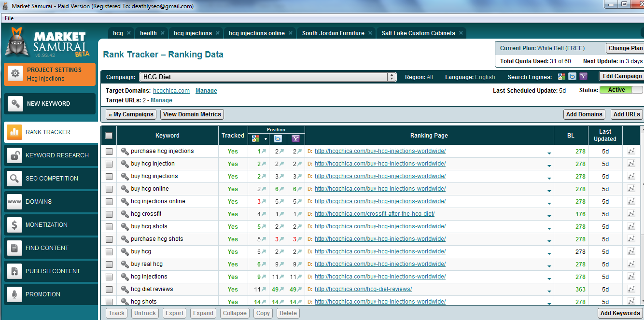The width and height of the screenshot is (644, 320).
Task: Close the Salt Lake Custom Cabinets tab
Action: click(461, 33)
